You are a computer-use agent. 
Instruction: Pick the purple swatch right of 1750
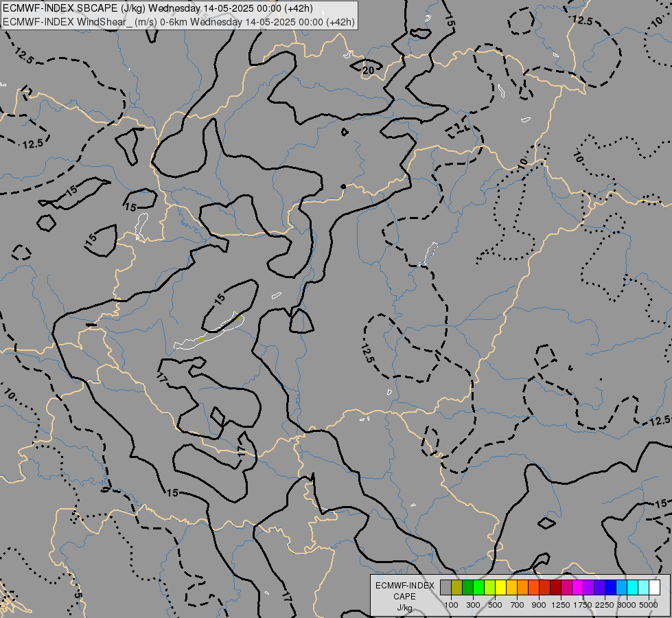coord(588,588)
